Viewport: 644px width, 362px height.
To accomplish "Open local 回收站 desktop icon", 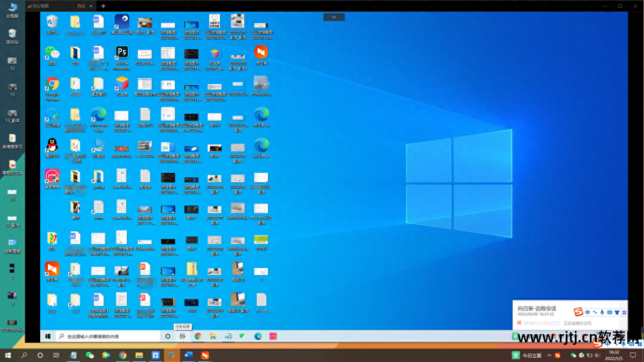I will coord(12,36).
